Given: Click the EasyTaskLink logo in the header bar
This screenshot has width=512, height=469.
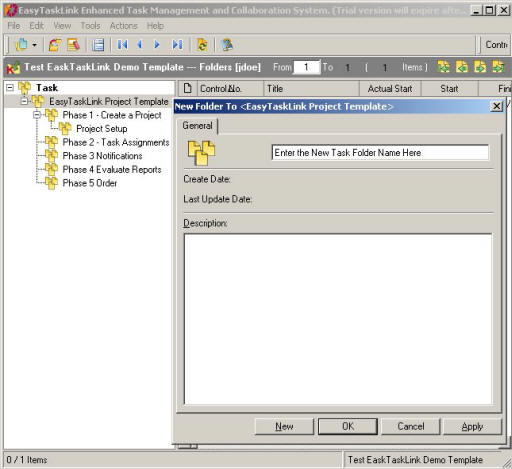Looking at the screenshot, I should (x=13, y=67).
